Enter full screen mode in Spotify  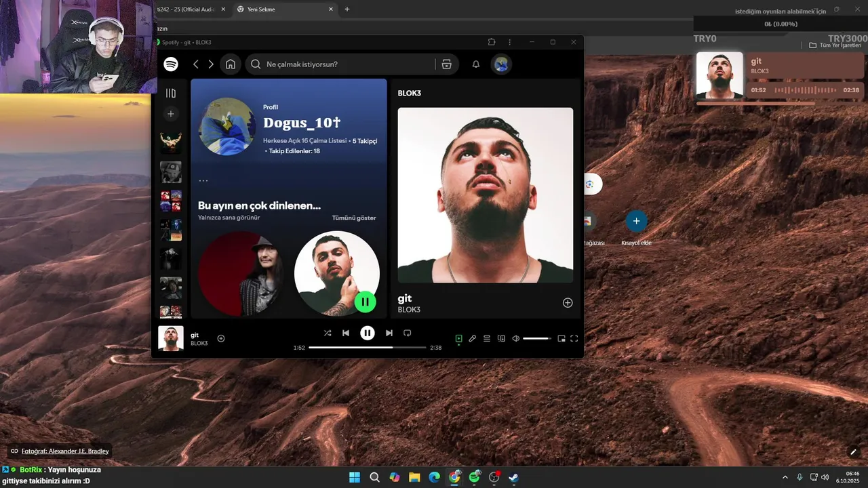pos(574,338)
